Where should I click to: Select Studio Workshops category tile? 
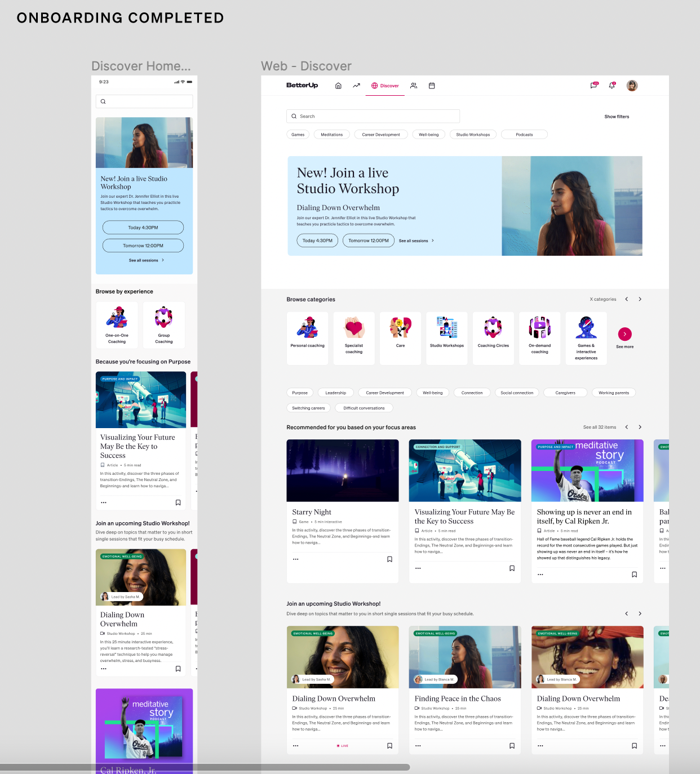[x=447, y=338]
